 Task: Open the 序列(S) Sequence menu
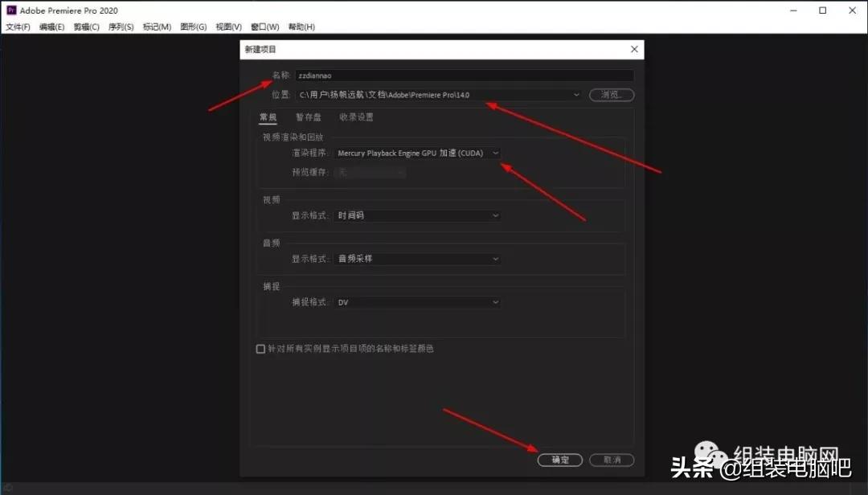point(121,27)
